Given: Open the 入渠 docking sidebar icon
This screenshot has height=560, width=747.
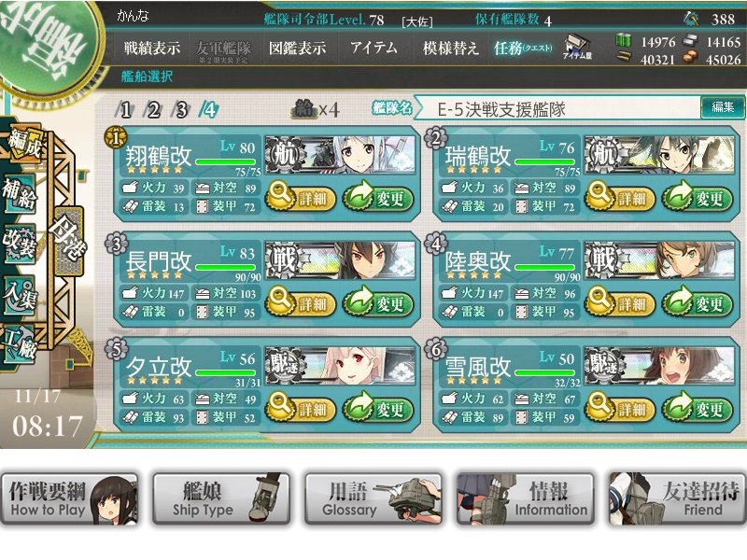Looking at the screenshot, I should pos(19,294).
